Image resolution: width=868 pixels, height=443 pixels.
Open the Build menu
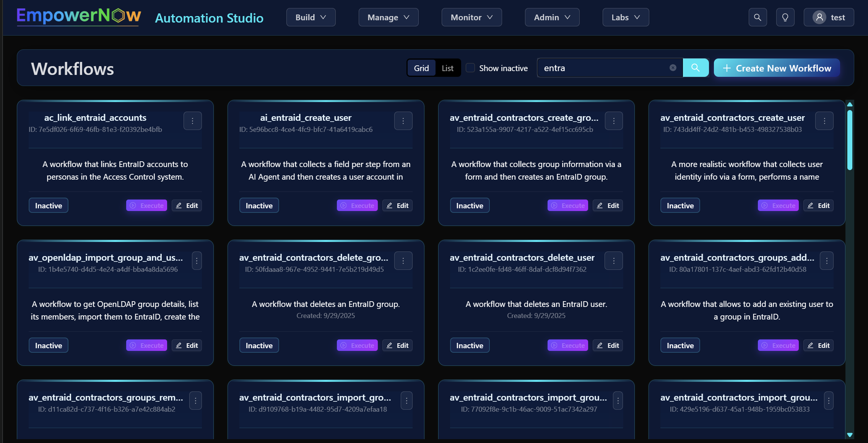[x=310, y=17]
